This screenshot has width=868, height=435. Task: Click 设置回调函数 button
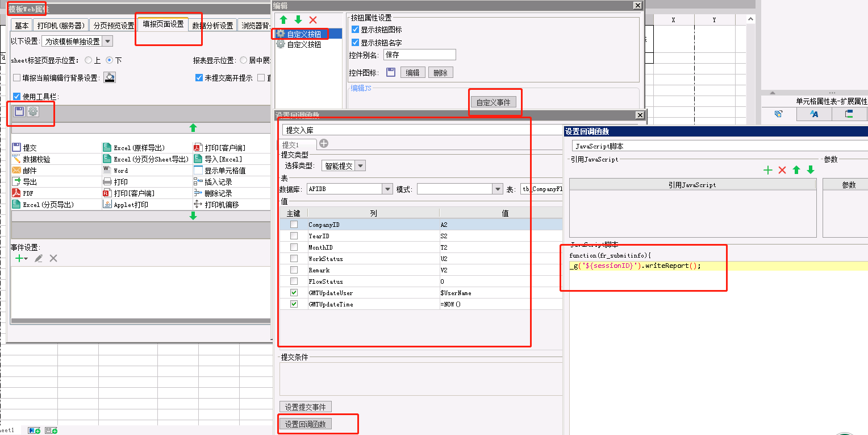(x=306, y=424)
